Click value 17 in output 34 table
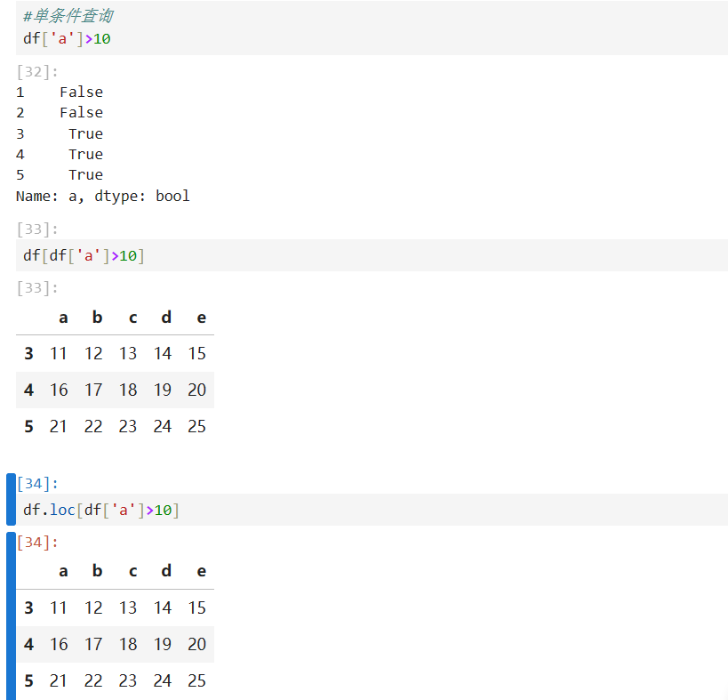The width and height of the screenshot is (728, 700). tap(93, 644)
